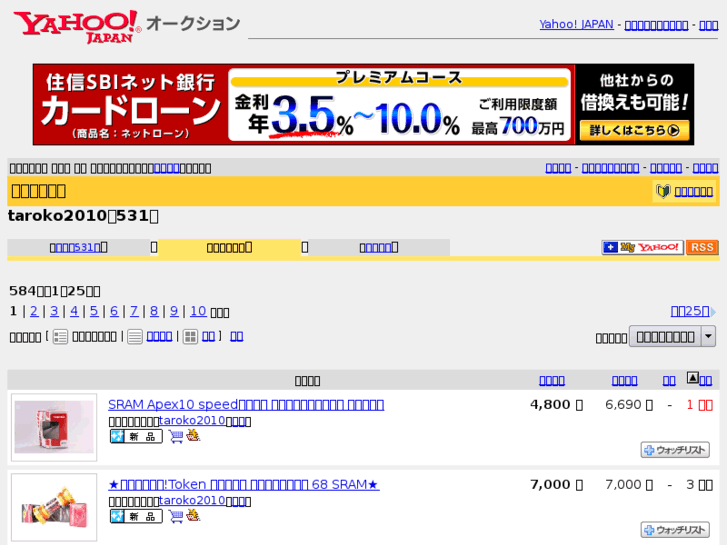Open the RSS feed button
727x545 pixels.
click(702, 247)
